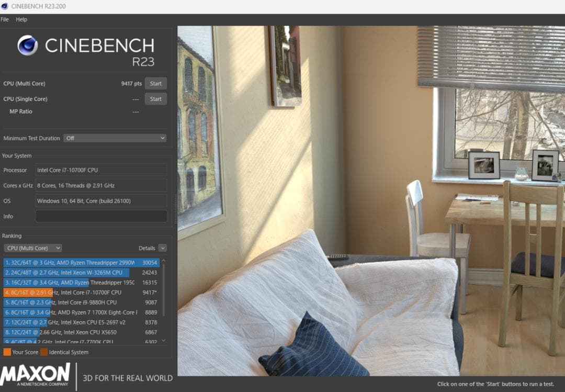Click the ranking list scroll down arrow
The height and width of the screenshot is (392, 565).
(x=164, y=340)
